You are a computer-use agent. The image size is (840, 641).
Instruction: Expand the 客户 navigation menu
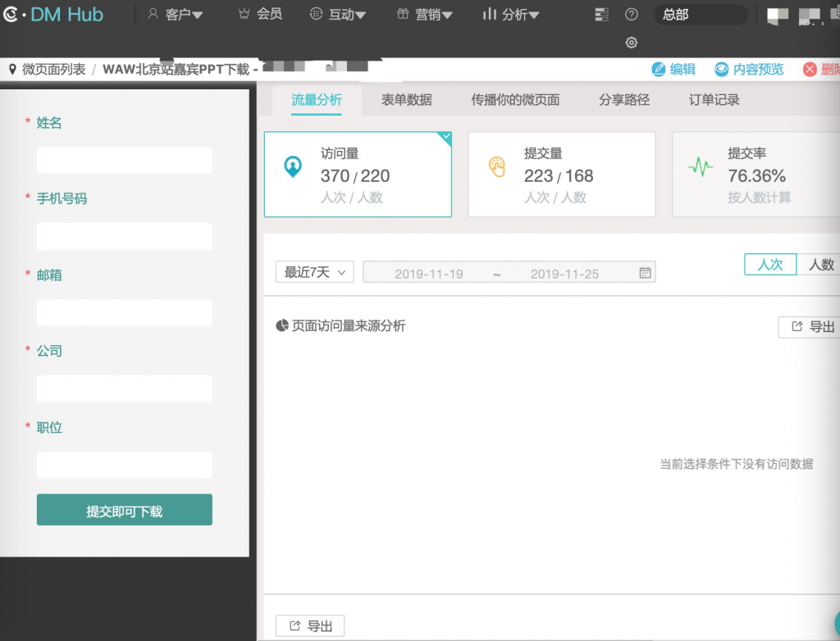coord(176,14)
